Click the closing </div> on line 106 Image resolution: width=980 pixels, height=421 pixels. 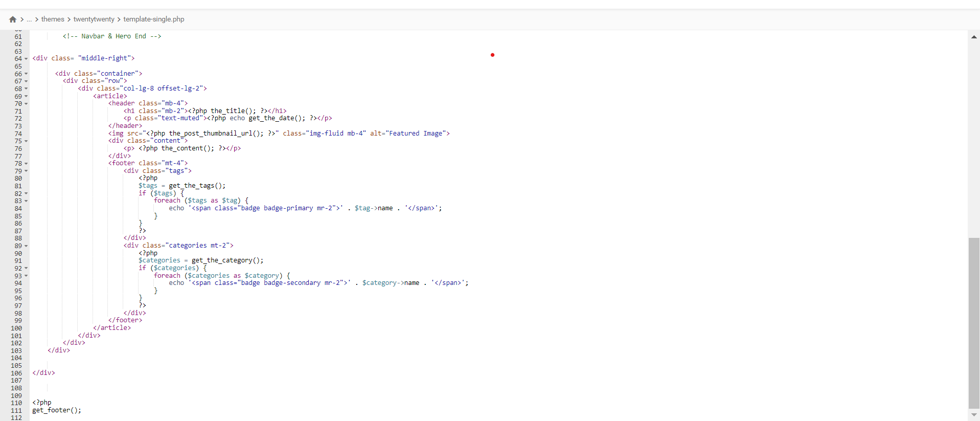point(43,373)
